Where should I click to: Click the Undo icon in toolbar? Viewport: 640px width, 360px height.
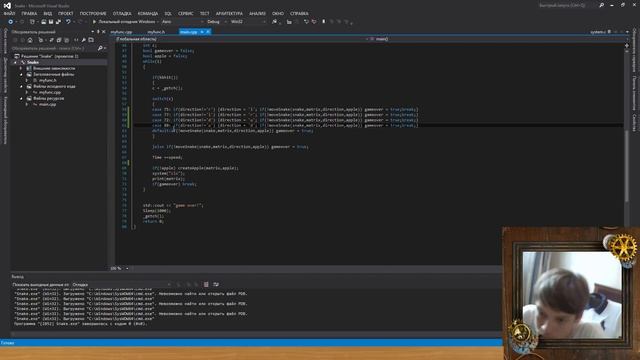pyautogui.click(x=68, y=22)
